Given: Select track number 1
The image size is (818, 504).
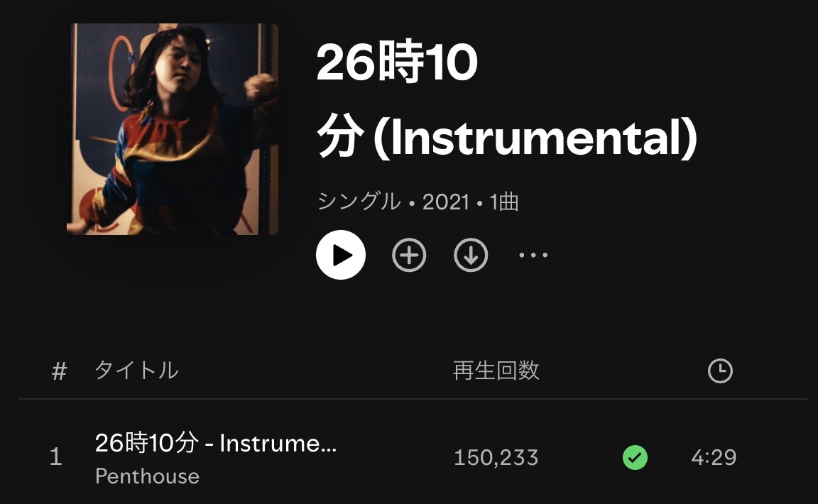Looking at the screenshot, I should point(56,457).
